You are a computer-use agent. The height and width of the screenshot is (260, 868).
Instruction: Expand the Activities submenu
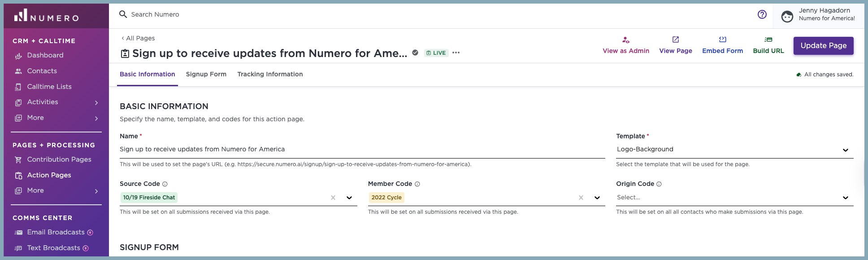click(x=96, y=103)
